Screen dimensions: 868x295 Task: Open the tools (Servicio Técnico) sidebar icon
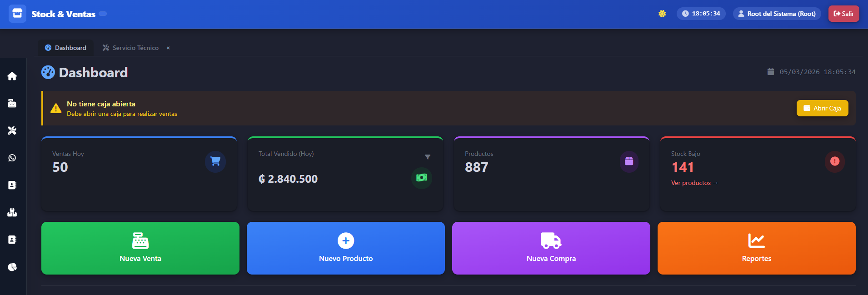click(12, 131)
